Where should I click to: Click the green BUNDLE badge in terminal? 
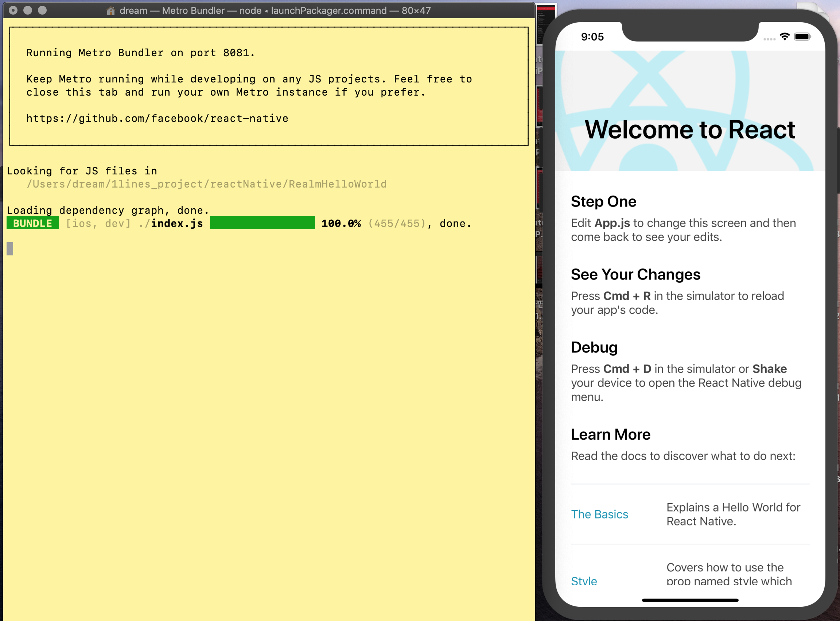tap(33, 223)
